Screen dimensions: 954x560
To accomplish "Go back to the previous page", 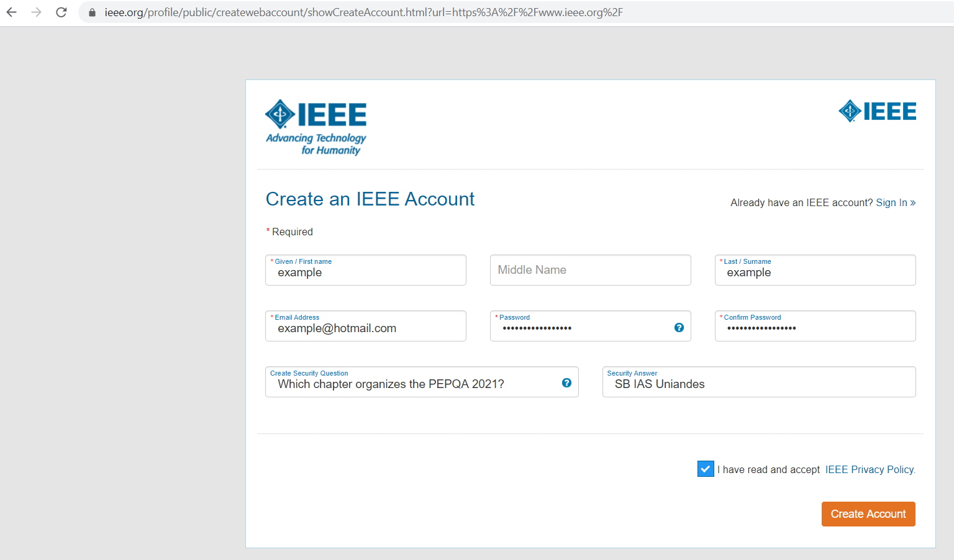I will [12, 12].
